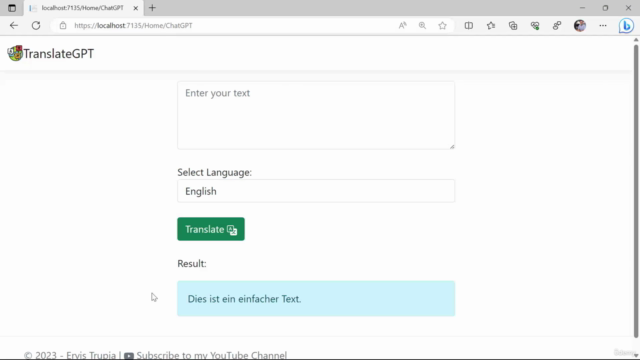The width and height of the screenshot is (640, 360).
Task: Focus the Enter your text textarea
Action: pos(316,115)
